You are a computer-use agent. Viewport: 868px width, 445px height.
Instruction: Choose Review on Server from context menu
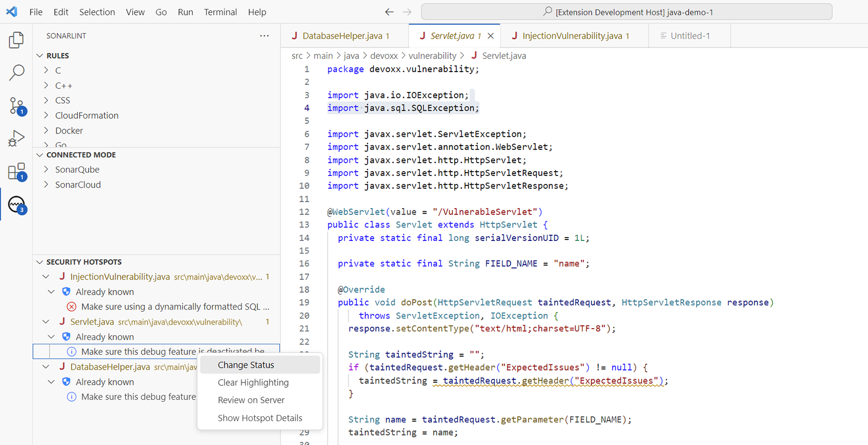pos(260,400)
